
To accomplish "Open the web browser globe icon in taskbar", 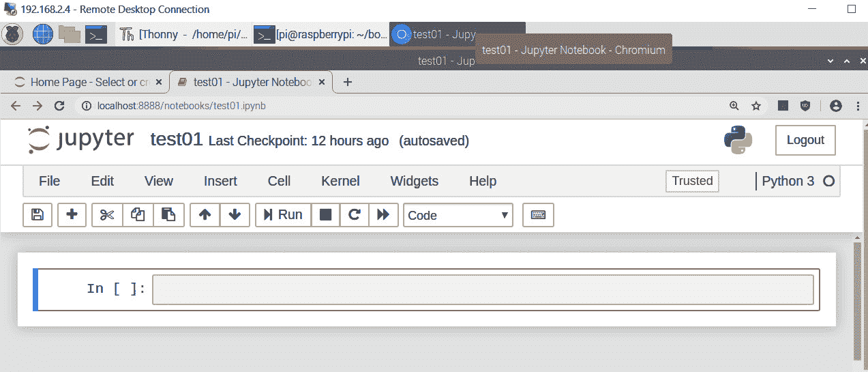I will point(42,34).
